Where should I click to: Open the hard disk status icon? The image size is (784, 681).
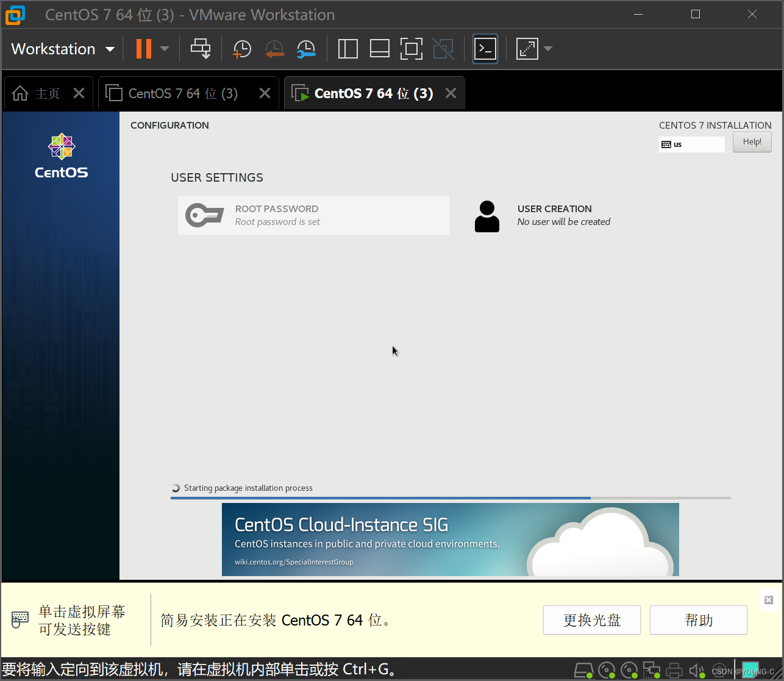coord(583,669)
